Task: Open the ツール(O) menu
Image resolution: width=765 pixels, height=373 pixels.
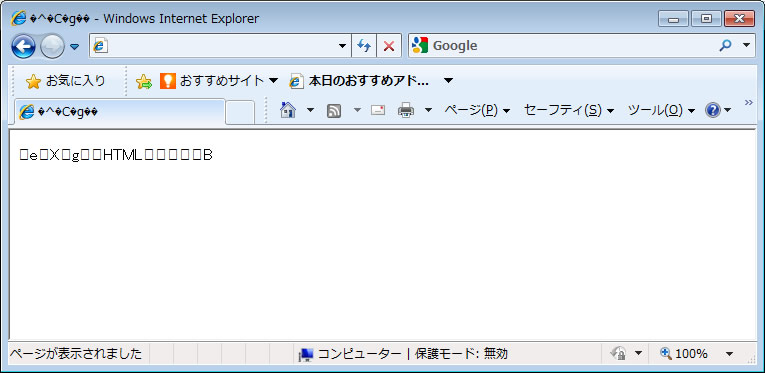Action: pos(661,111)
